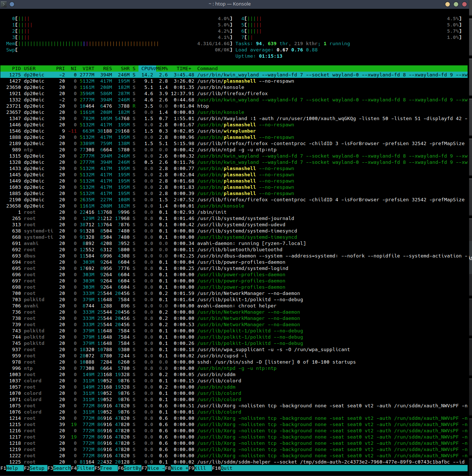Sort by the PRI column header
This screenshot has height=476, width=472.
click(60, 69)
